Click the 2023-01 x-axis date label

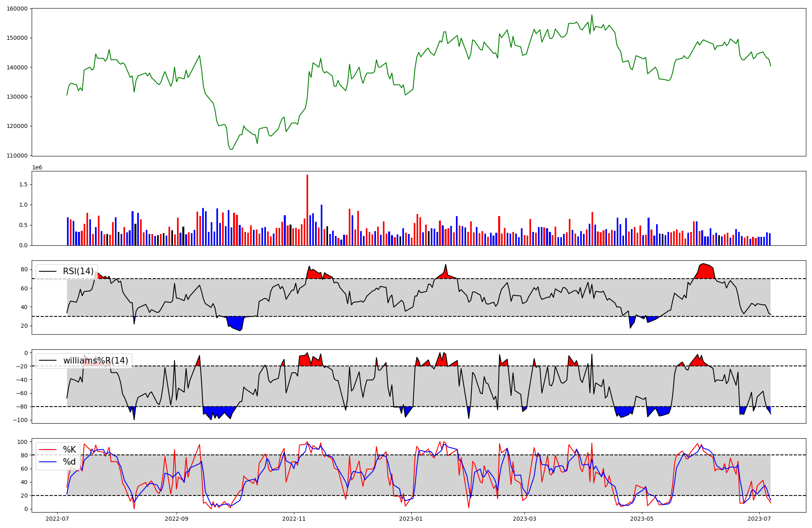pos(411,519)
